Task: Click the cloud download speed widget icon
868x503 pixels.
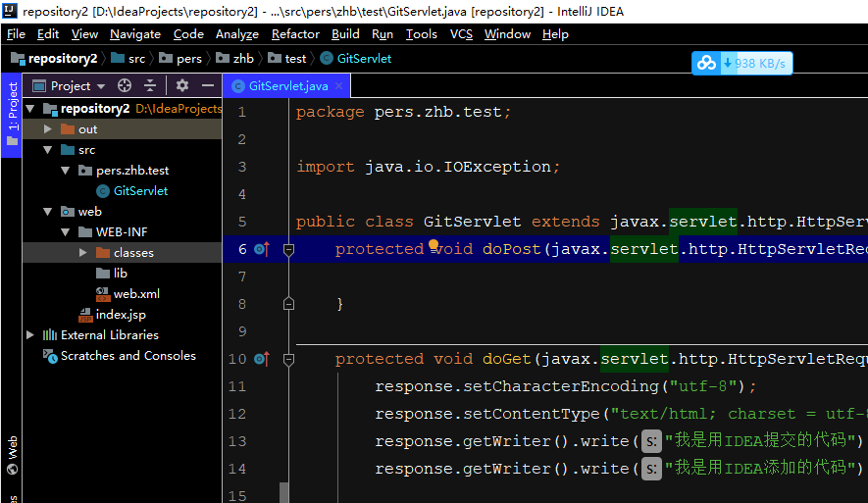Action: click(706, 63)
